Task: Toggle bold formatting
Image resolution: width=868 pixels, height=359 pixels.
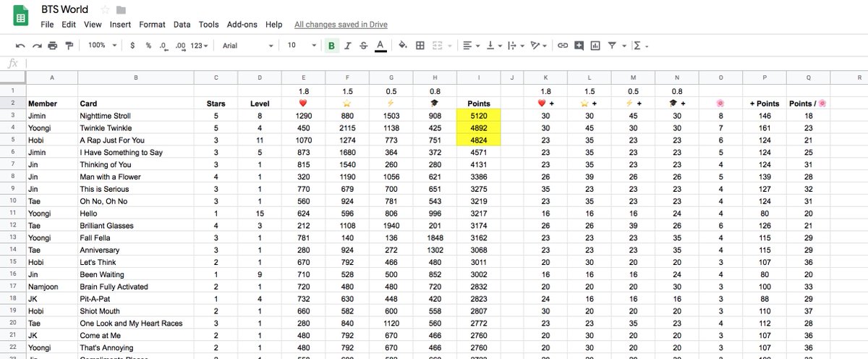Action: 331,46
